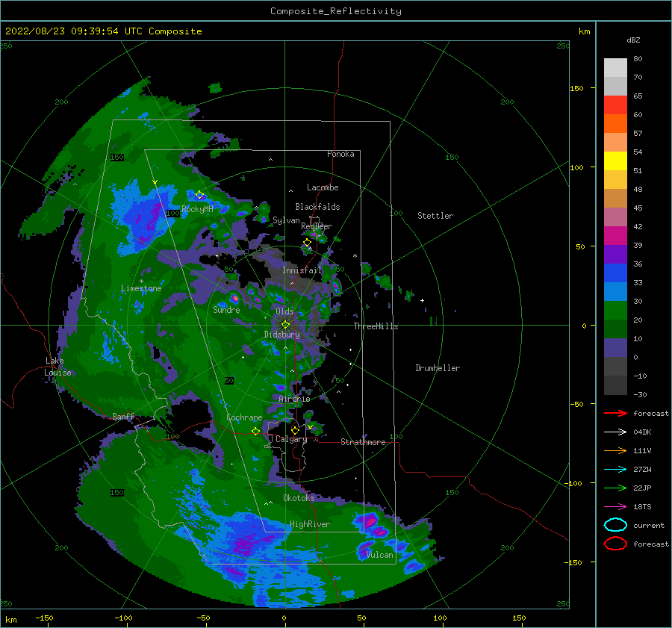Click the Lake Louise label
Image resolution: width=672 pixels, height=628 pixels.
[x=57, y=367]
